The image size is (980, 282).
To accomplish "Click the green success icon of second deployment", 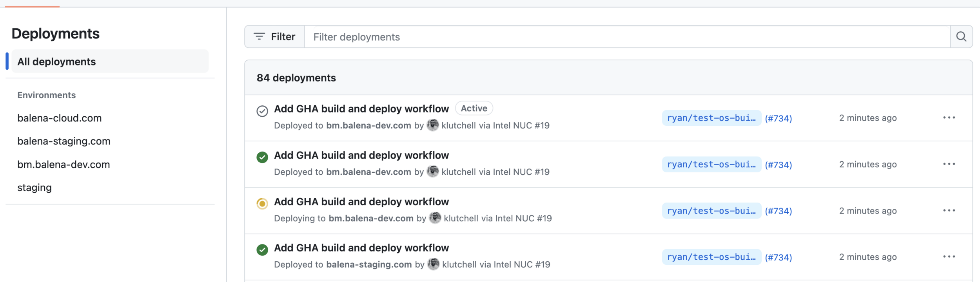I will 262,157.
